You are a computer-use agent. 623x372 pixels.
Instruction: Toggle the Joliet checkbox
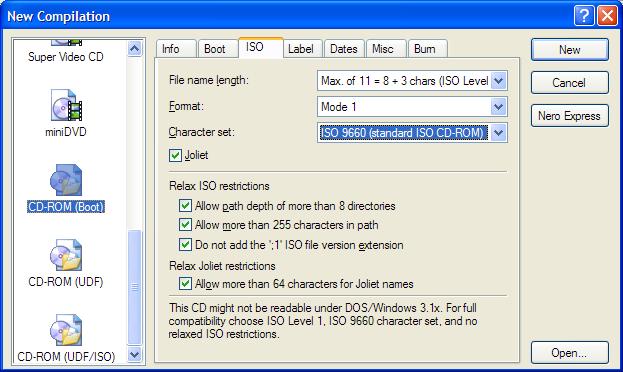(175, 155)
